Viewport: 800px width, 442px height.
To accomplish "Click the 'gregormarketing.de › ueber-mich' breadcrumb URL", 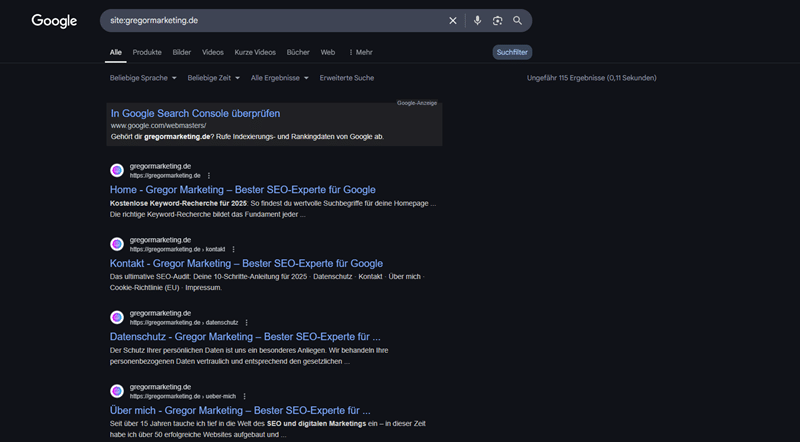I will pos(183,396).
